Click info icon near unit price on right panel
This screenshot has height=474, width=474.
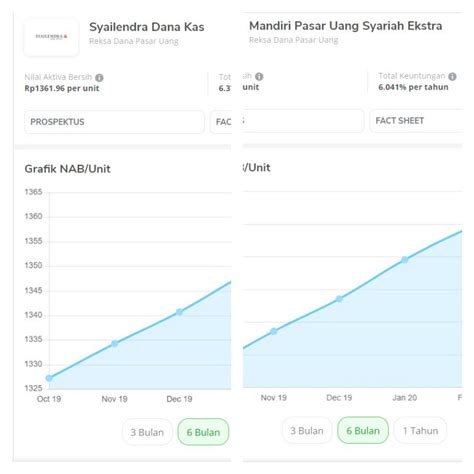259,77
